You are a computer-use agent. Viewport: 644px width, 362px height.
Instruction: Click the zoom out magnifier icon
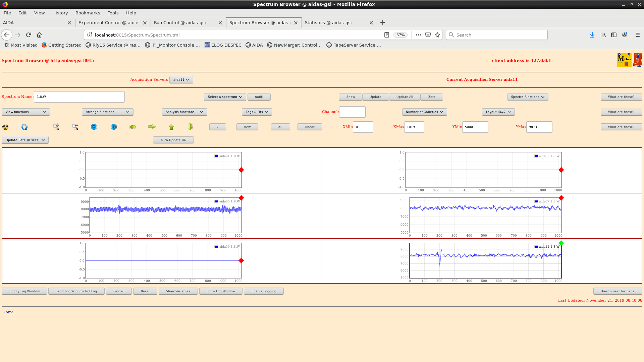[x=75, y=127]
